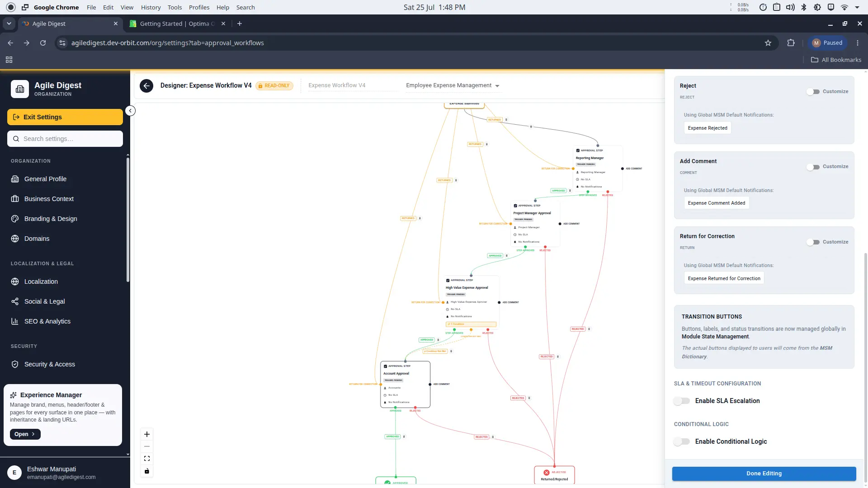This screenshot has height=488, width=868.
Task: Toggle Customize for Return for Correction
Action: 813,242
